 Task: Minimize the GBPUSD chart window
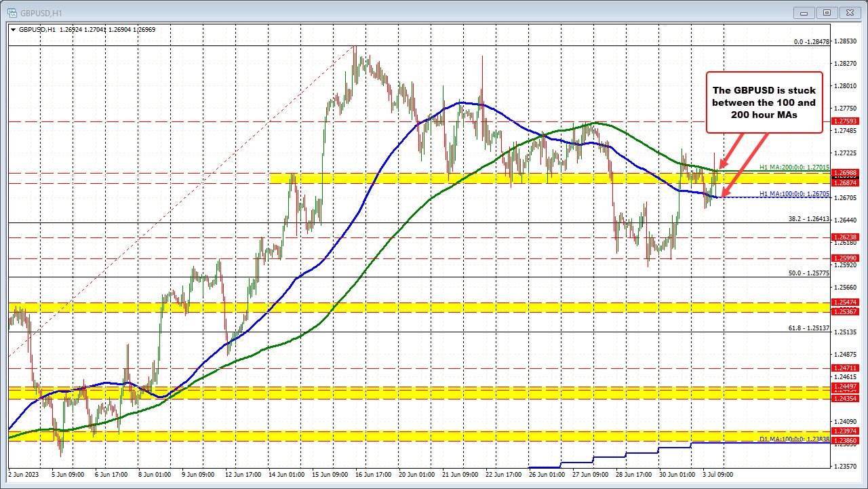point(803,12)
